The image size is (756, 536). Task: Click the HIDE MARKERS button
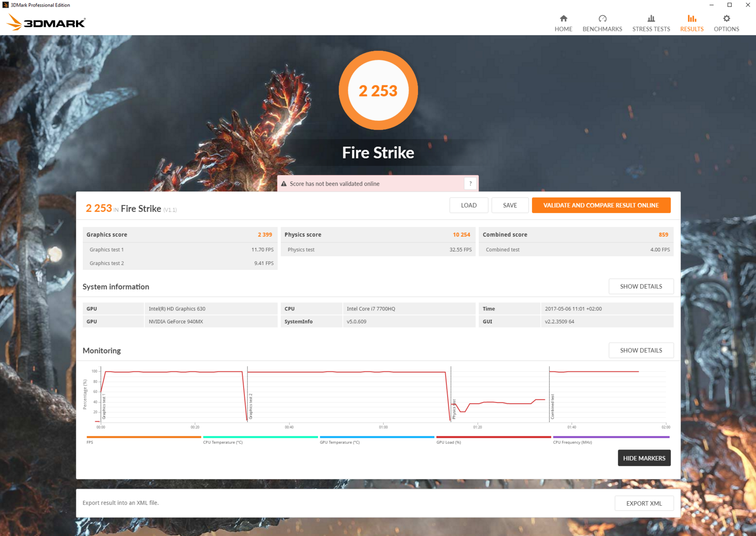tap(644, 458)
